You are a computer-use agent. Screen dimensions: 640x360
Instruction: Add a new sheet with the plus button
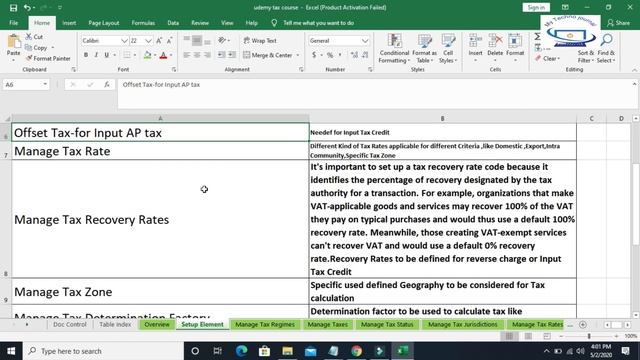point(583,324)
